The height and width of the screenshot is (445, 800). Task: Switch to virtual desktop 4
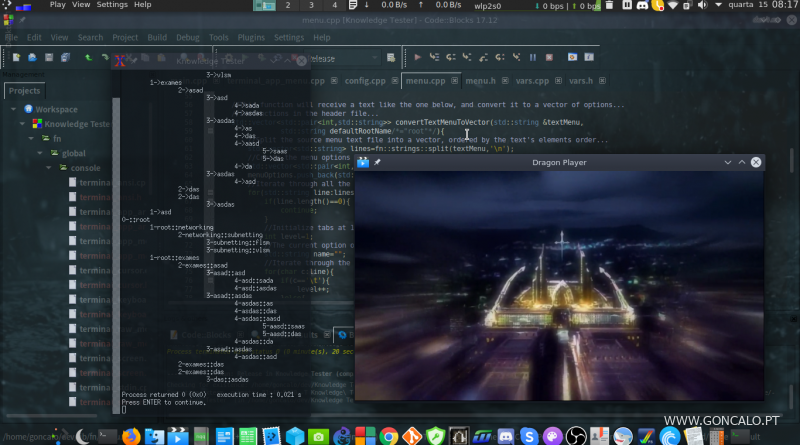tap(335, 5)
